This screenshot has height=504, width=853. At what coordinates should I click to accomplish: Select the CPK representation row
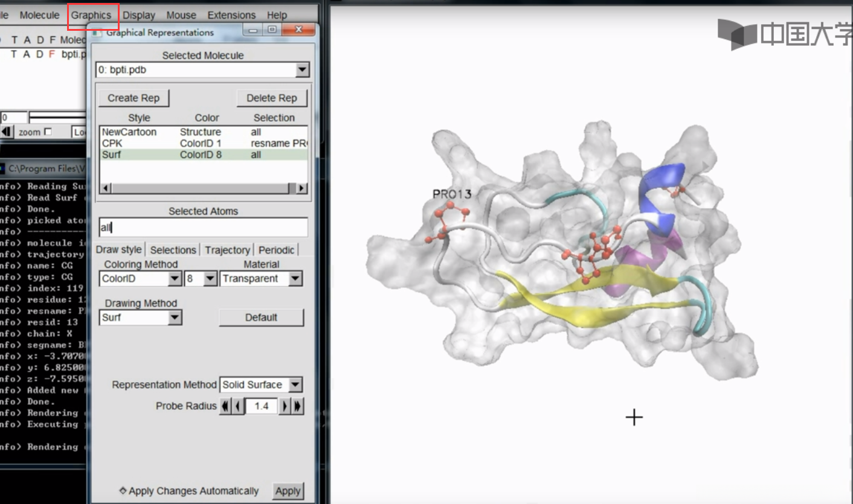(x=204, y=143)
